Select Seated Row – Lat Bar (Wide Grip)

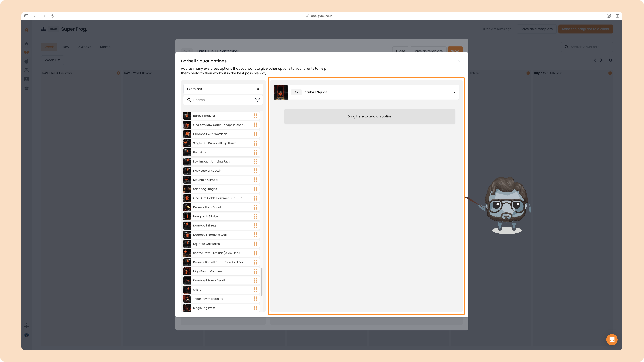pos(221,253)
